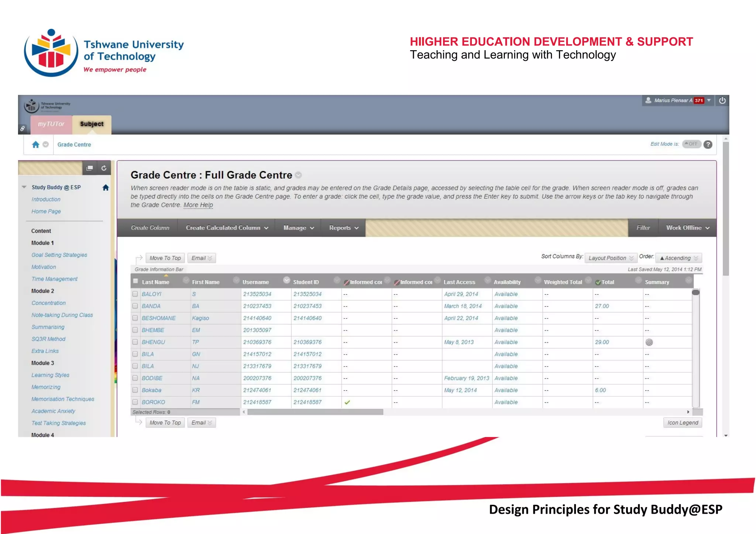
Task: Check the BHEMBE row checkbox
Action: pos(135,330)
